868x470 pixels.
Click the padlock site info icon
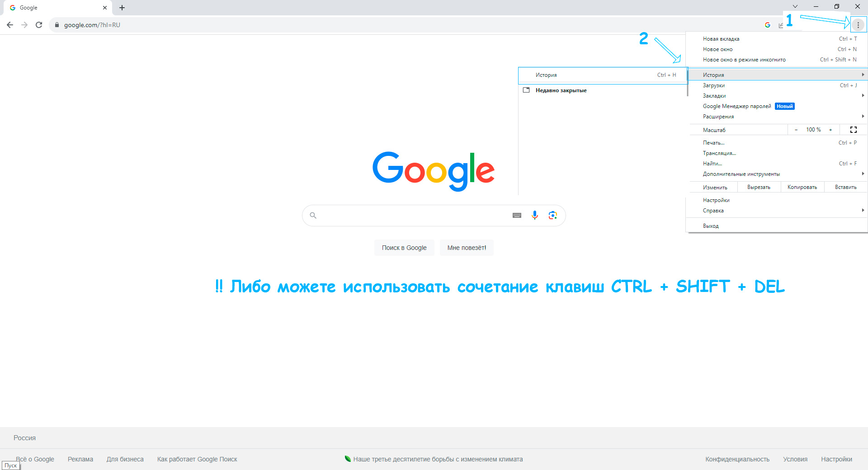point(57,25)
